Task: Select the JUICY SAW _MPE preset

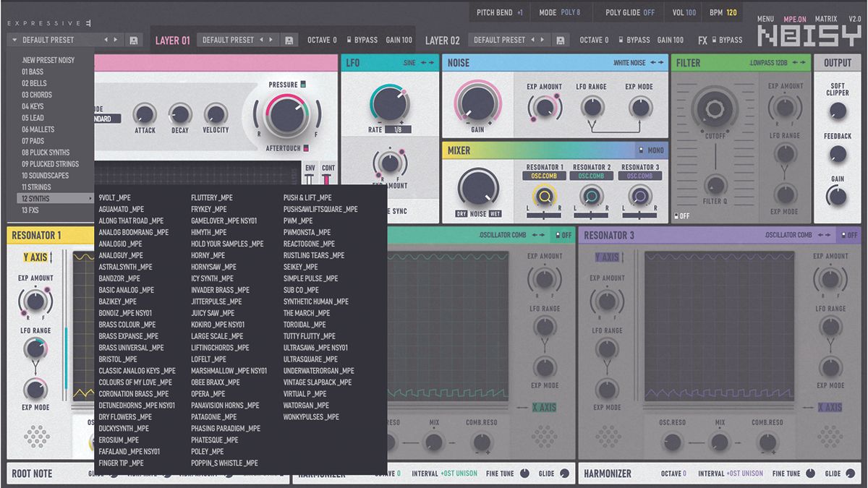Action: pyautogui.click(x=211, y=313)
